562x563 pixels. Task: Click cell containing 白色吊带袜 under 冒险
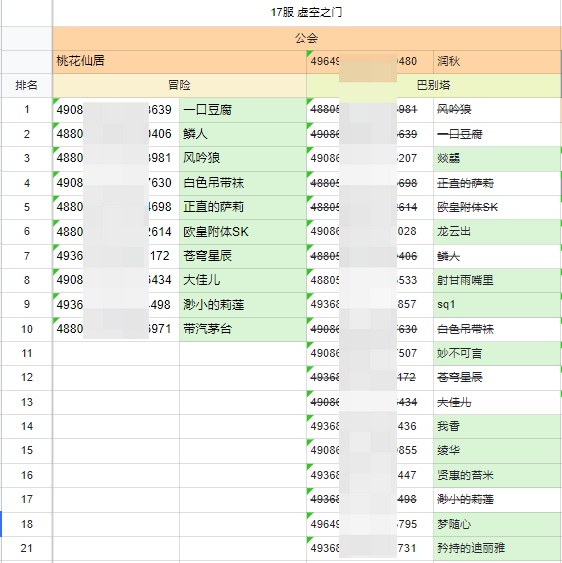click(243, 183)
